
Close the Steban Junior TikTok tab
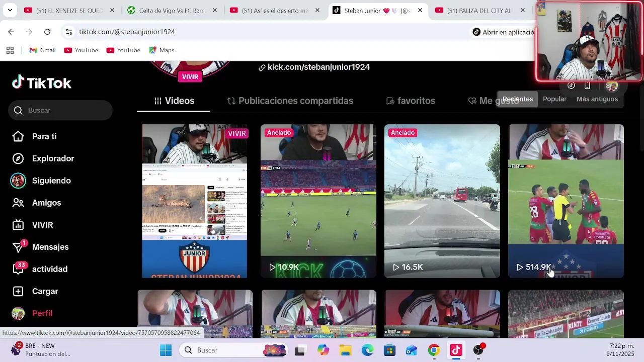tap(420, 10)
